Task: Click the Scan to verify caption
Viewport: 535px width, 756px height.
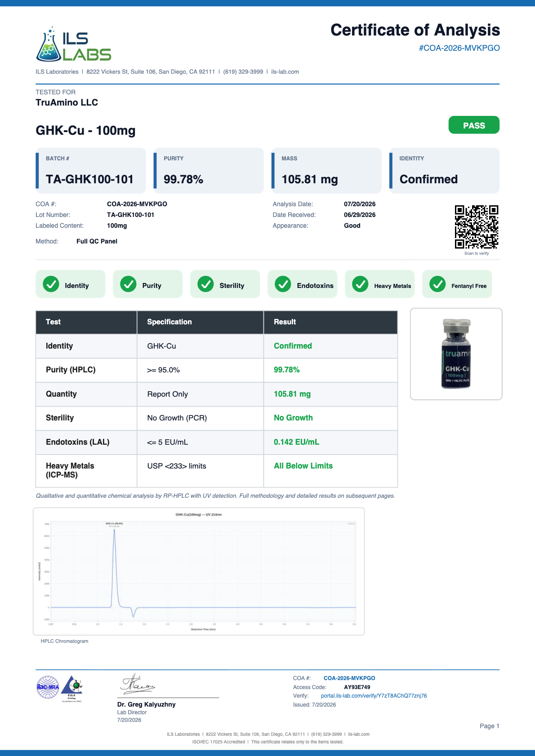Action: tap(477, 253)
